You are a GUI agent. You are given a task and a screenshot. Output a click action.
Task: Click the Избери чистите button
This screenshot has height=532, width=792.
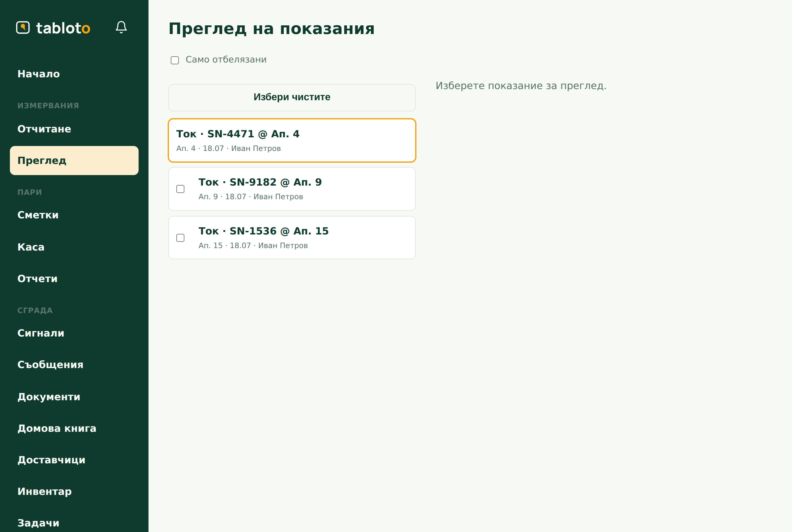pos(292,97)
